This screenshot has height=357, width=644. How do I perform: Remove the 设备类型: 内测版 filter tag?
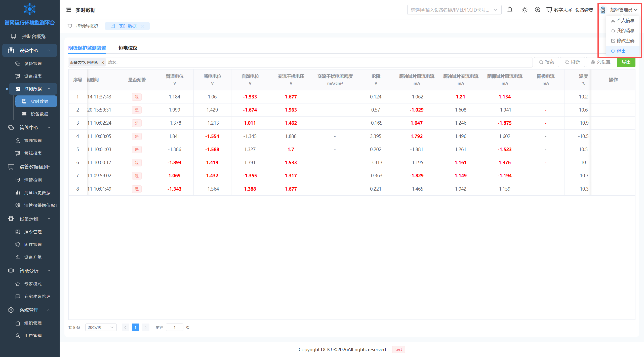click(103, 62)
